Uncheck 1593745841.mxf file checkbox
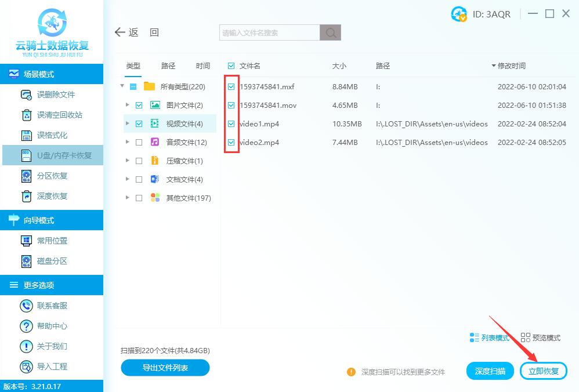 [231, 87]
